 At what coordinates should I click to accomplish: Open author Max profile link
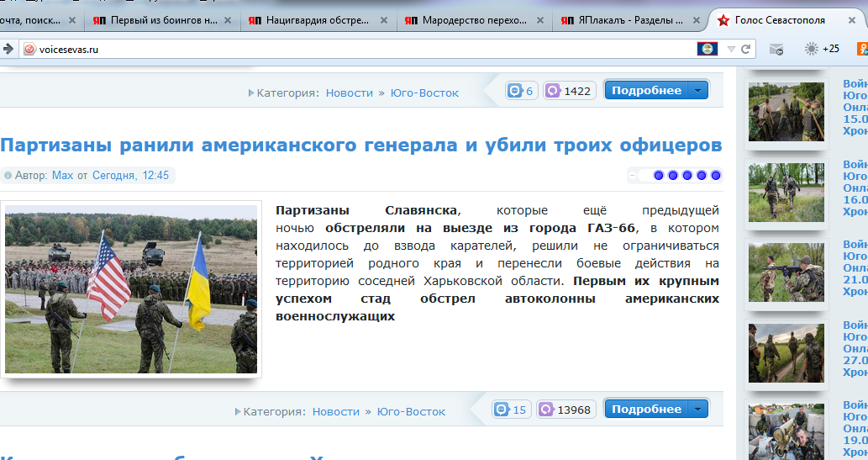tap(62, 175)
